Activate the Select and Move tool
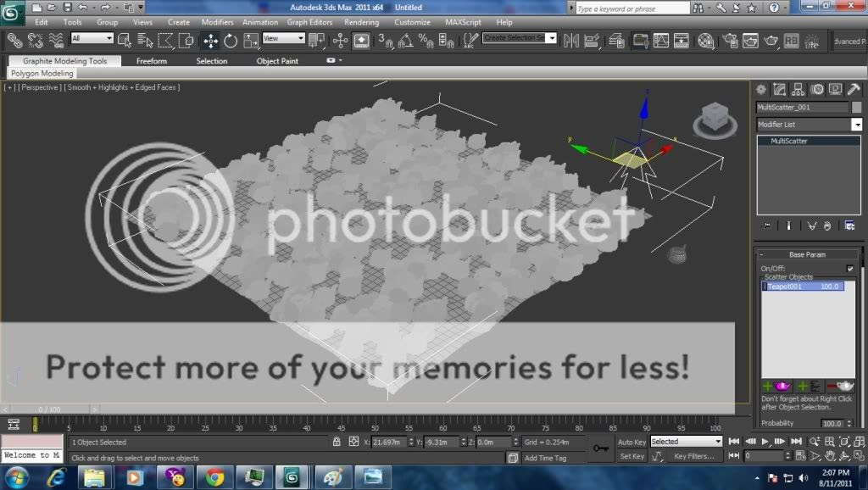Viewport: 868px width, 490px height. 210,41
